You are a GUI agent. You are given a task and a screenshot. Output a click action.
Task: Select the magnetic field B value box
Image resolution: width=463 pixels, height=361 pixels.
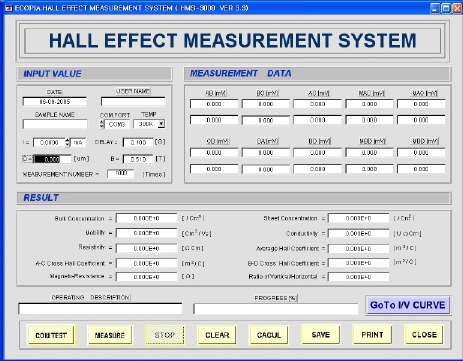138,159
